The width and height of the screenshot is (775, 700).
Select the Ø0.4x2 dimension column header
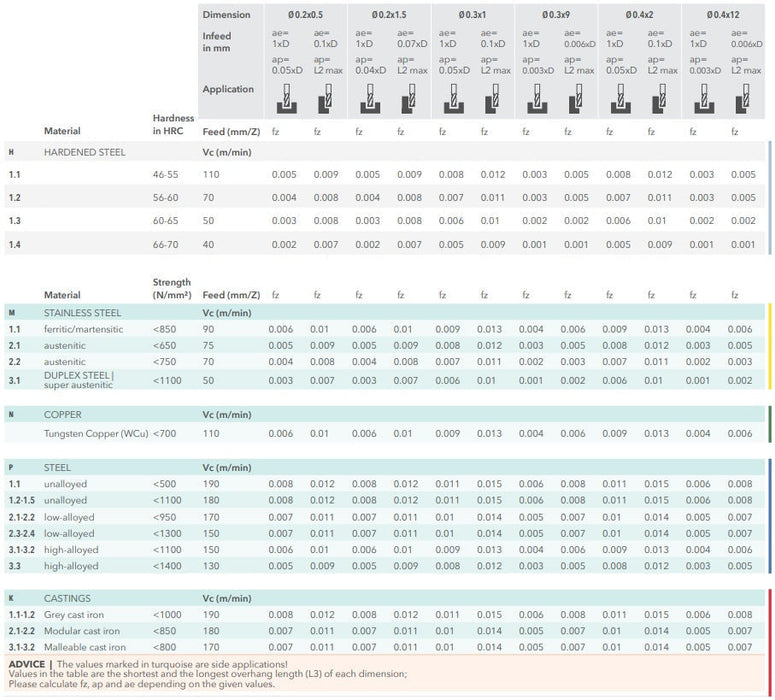[x=637, y=15]
